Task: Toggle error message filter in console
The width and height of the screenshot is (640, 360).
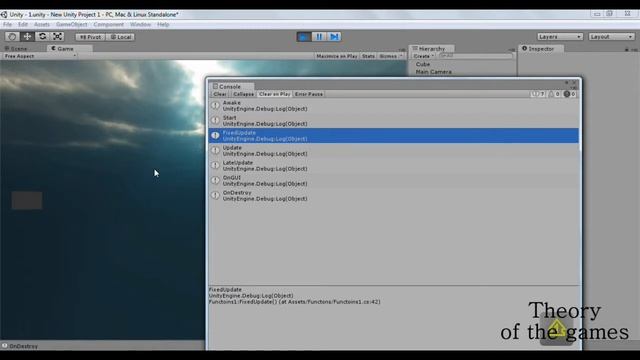Action: [x=569, y=94]
